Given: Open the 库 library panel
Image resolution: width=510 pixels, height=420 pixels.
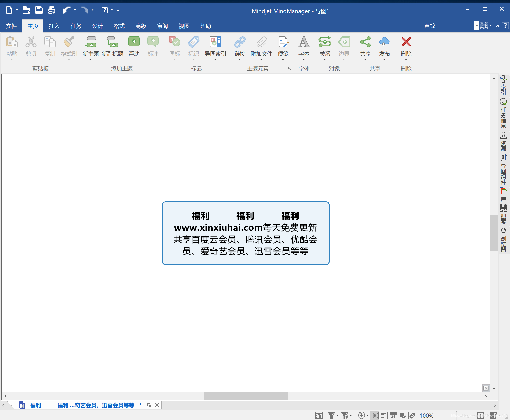Looking at the screenshot, I should [504, 195].
